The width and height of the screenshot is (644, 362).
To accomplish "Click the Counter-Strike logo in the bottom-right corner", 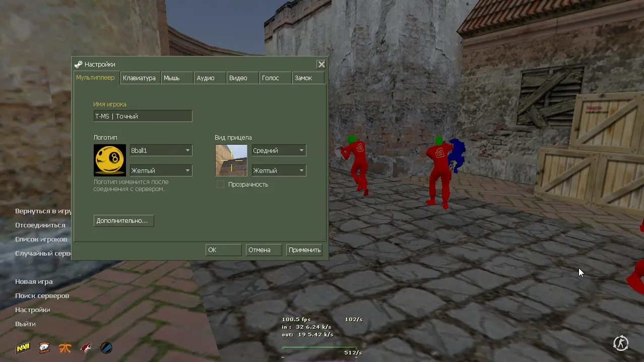I will pyautogui.click(x=620, y=344).
